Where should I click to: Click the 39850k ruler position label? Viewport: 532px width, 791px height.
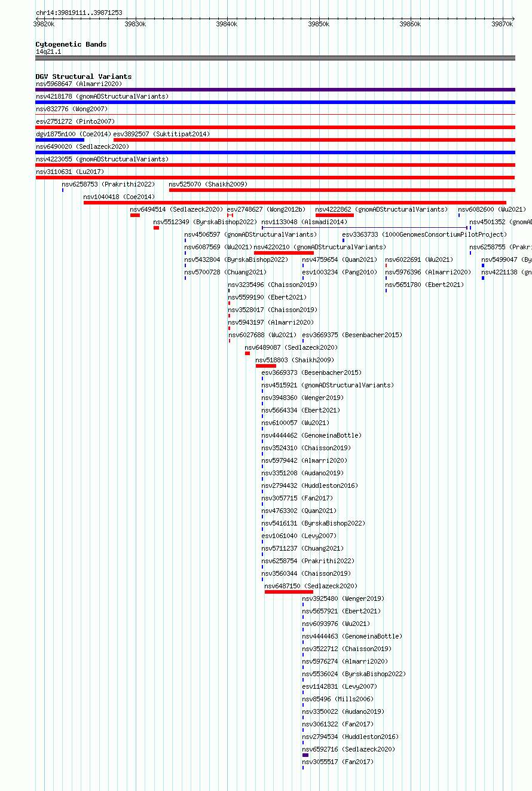pyautogui.click(x=318, y=24)
